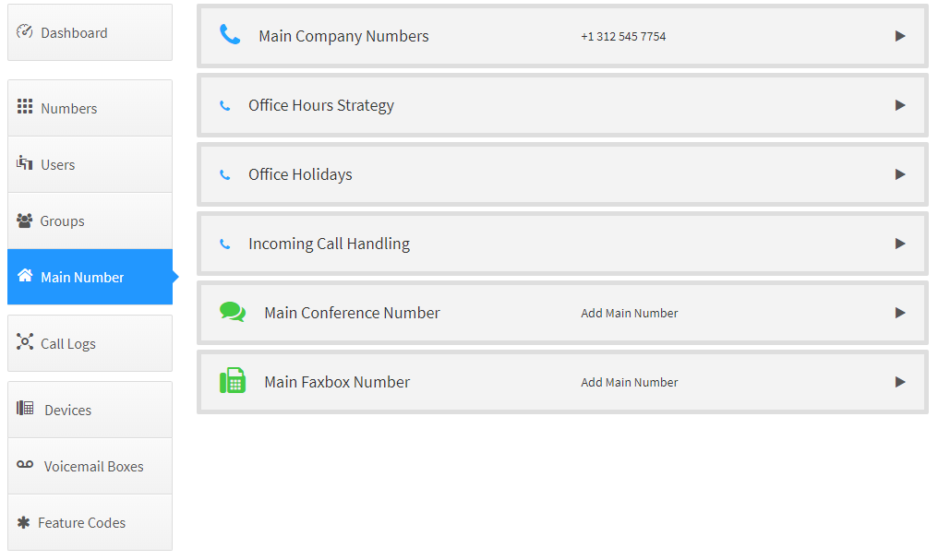
Task: Click the Office Holidays title
Action: coord(300,174)
